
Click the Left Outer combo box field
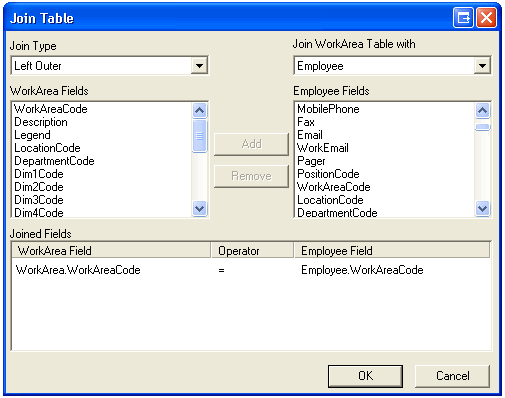(x=110, y=66)
